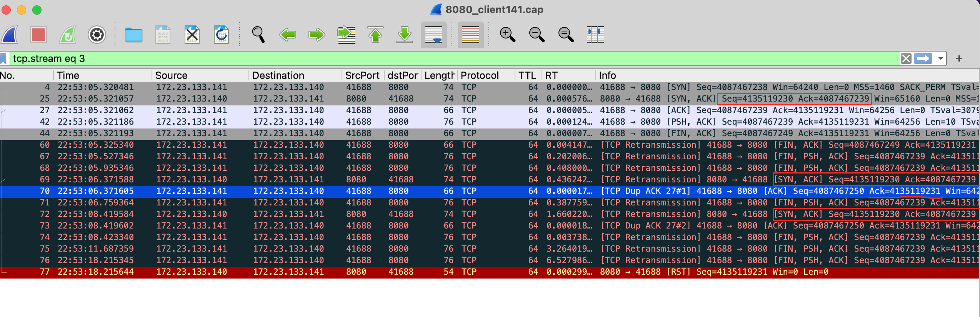Image resolution: width=980 pixels, height=317 pixels.
Task: Reset text to normal size
Action: pyautogui.click(x=566, y=35)
